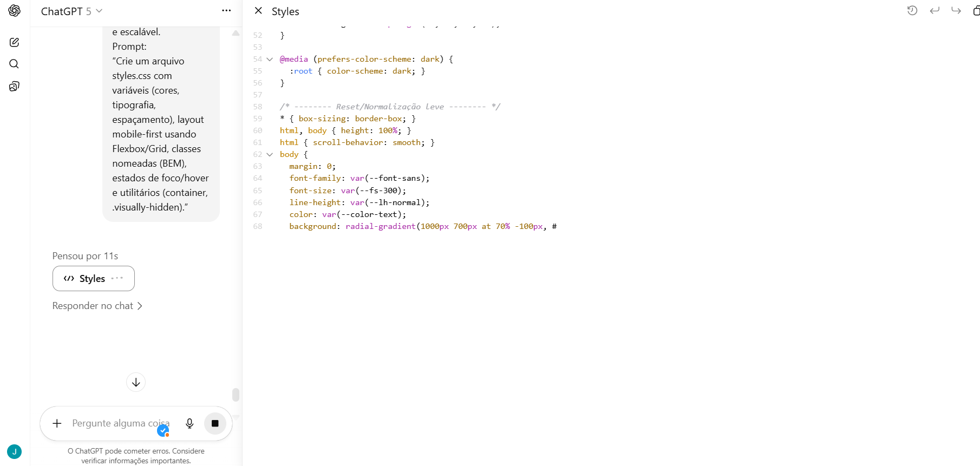
Task: Expand the 'Pensou por 11s' reasoning
Action: pyautogui.click(x=85, y=256)
